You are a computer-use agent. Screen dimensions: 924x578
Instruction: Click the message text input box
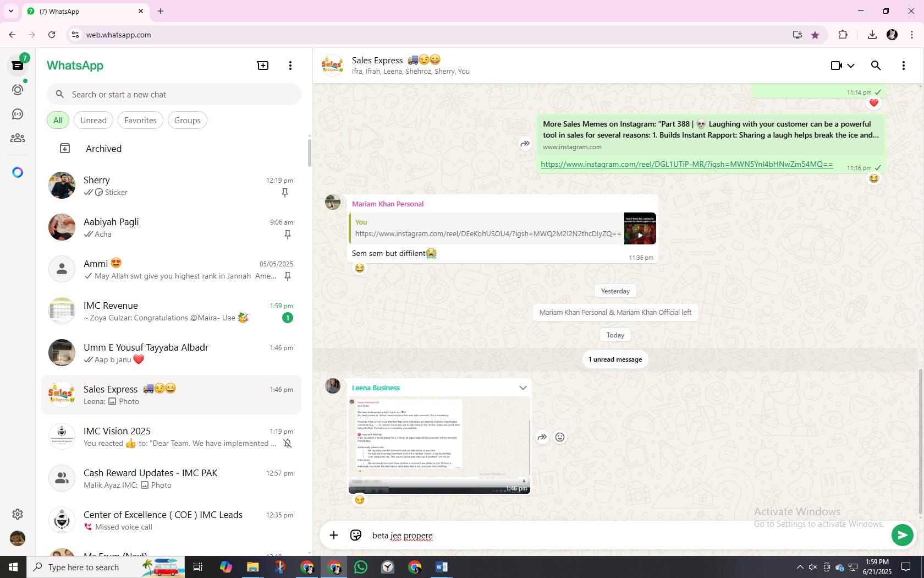(627, 536)
